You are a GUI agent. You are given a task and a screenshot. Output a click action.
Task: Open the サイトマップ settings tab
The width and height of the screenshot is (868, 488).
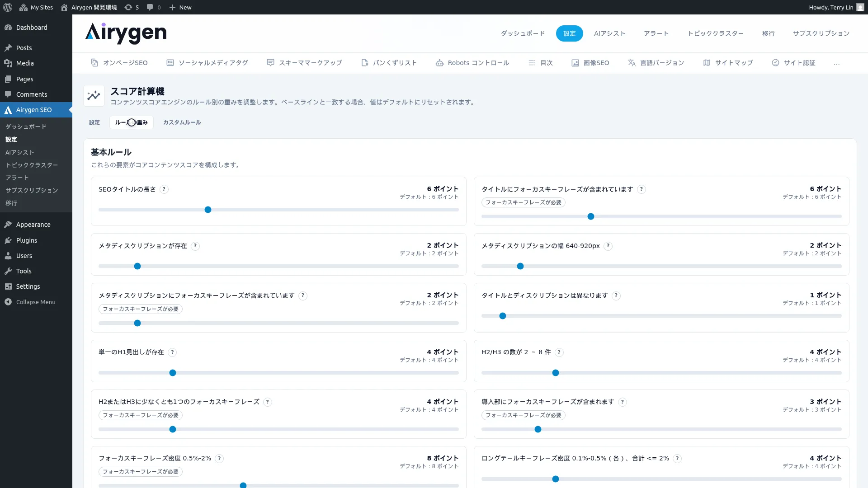point(728,63)
